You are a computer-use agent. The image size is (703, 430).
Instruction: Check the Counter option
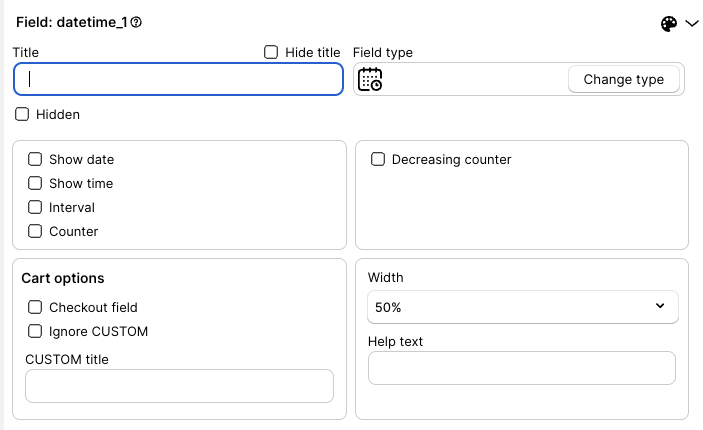(x=35, y=231)
